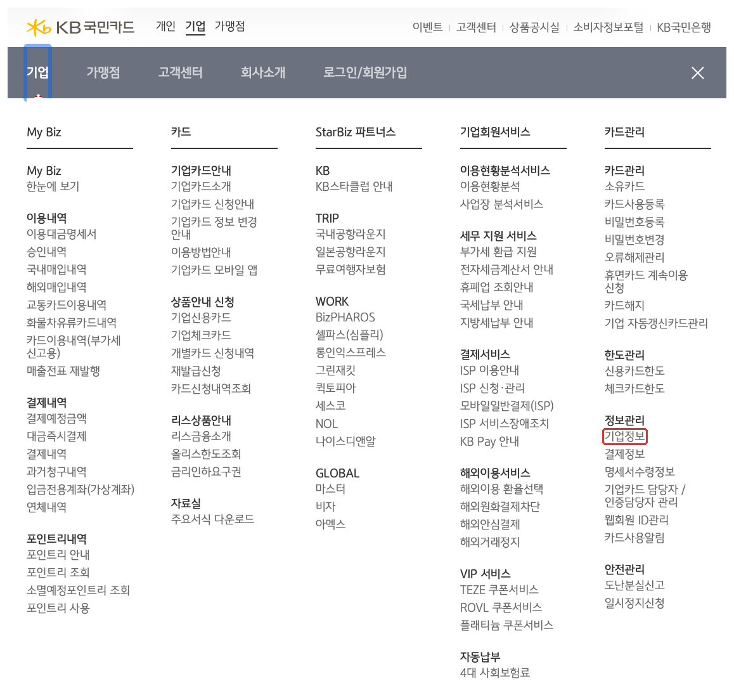Open 소멸예정포인트리 조회 link
Image resolution: width=734 pixels, height=700 pixels.
click(x=78, y=590)
